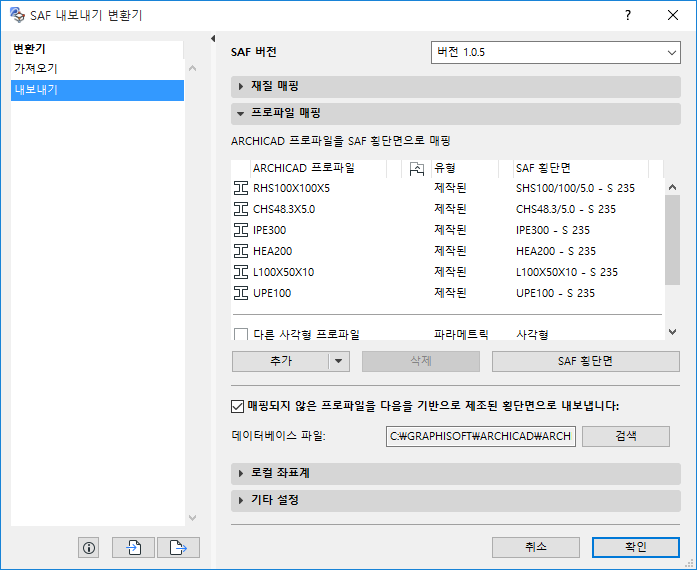Image resolution: width=697 pixels, height=570 pixels.
Task: Select the IPE300 profile name
Action: [269, 230]
